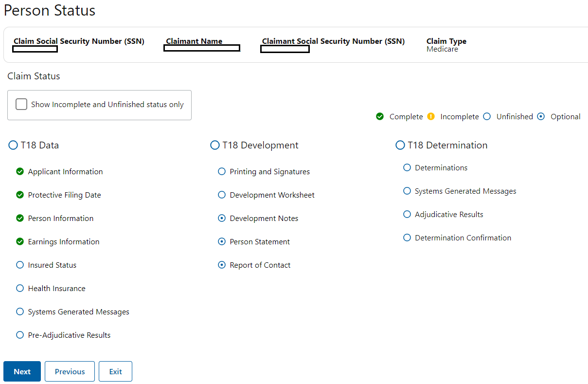Click the yellow Incomplete legend icon
Screen dimensions: 588x384
[431, 116]
